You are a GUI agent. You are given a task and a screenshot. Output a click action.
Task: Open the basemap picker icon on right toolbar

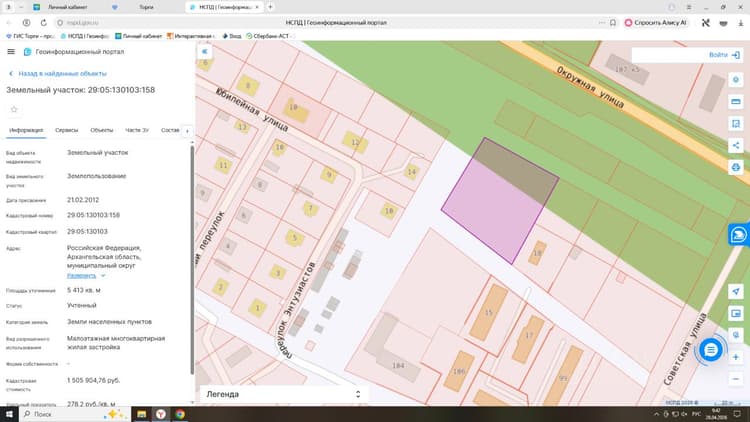(x=736, y=313)
